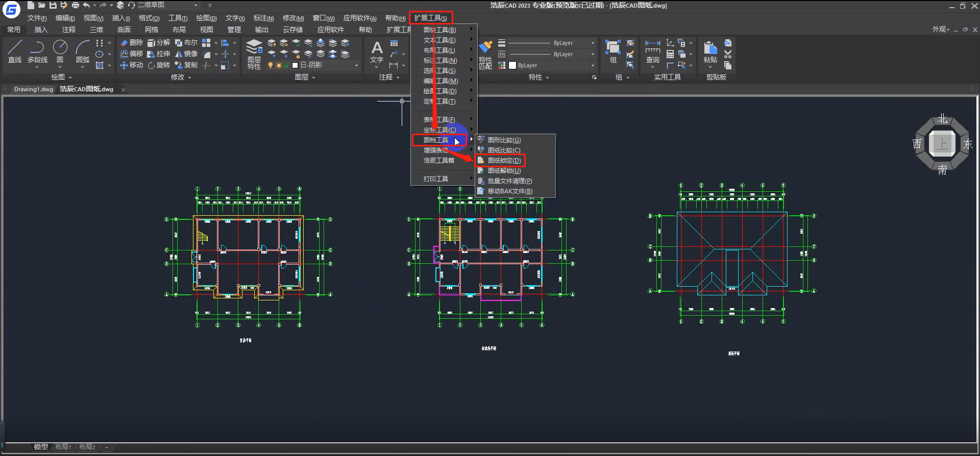Toggle the layer lock padlock icon
The image size is (980, 456).
pos(287,65)
